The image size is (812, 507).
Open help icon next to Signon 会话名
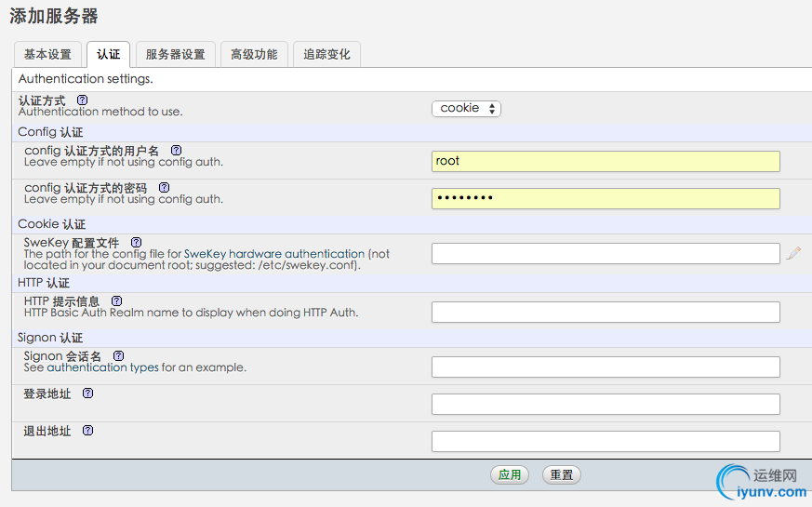(118, 355)
